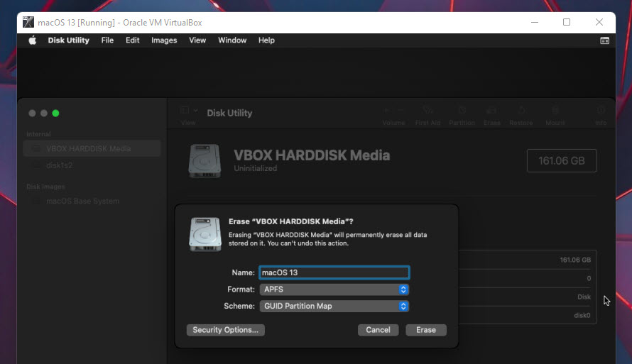Screen dimensions: 632x364
Task: Close the VirtualBox window
Action: click(599, 22)
